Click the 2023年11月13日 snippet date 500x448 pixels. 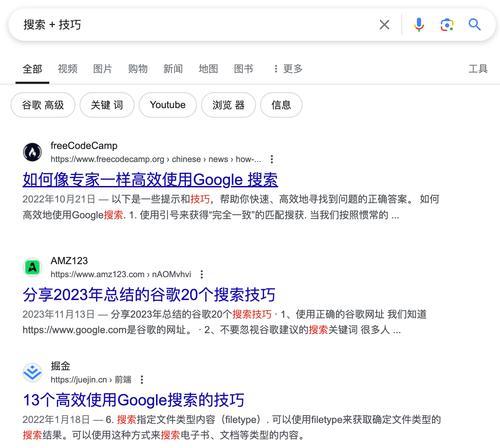[x=59, y=314]
